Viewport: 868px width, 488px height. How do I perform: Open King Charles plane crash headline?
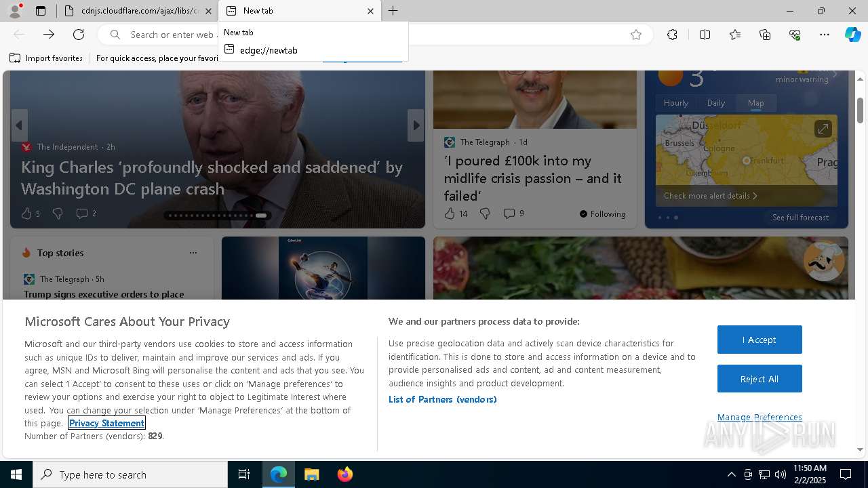coord(212,178)
